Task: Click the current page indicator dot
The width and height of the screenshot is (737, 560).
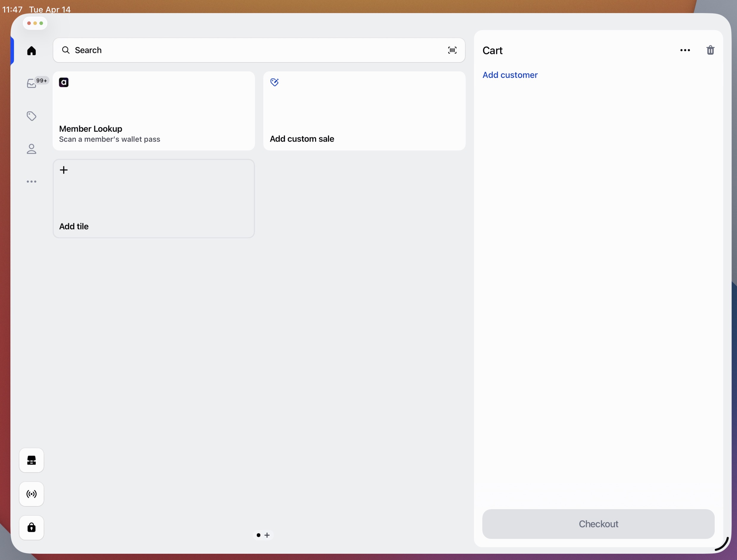Action: tap(259, 535)
